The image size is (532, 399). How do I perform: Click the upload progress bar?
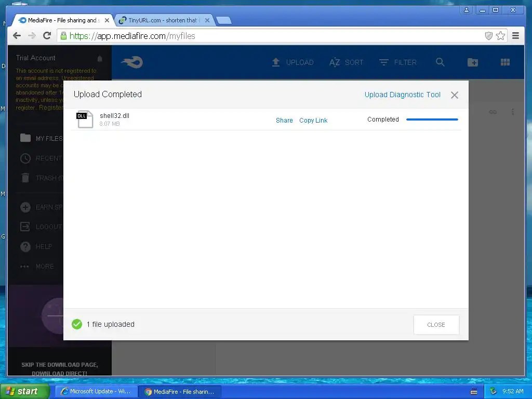(x=432, y=119)
